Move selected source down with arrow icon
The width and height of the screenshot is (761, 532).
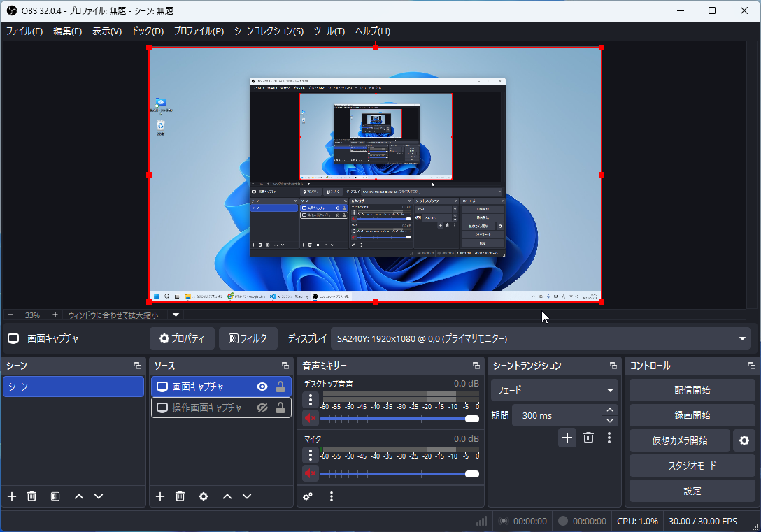click(247, 496)
